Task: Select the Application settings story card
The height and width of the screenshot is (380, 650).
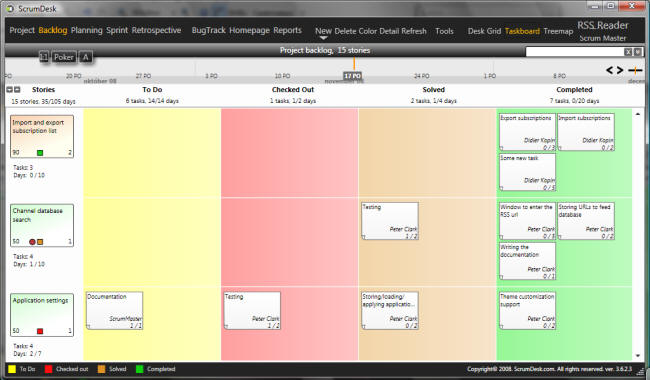Action: click(x=42, y=315)
